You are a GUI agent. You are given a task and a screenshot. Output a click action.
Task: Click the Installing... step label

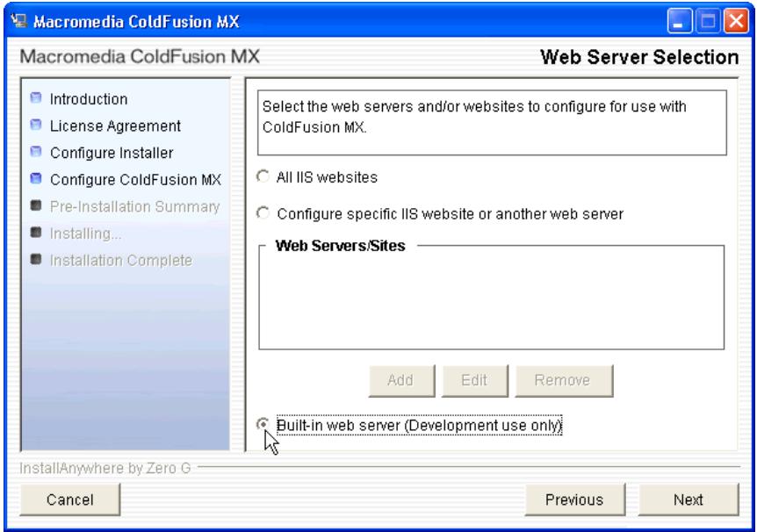pyautogui.click(x=85, y=234)
